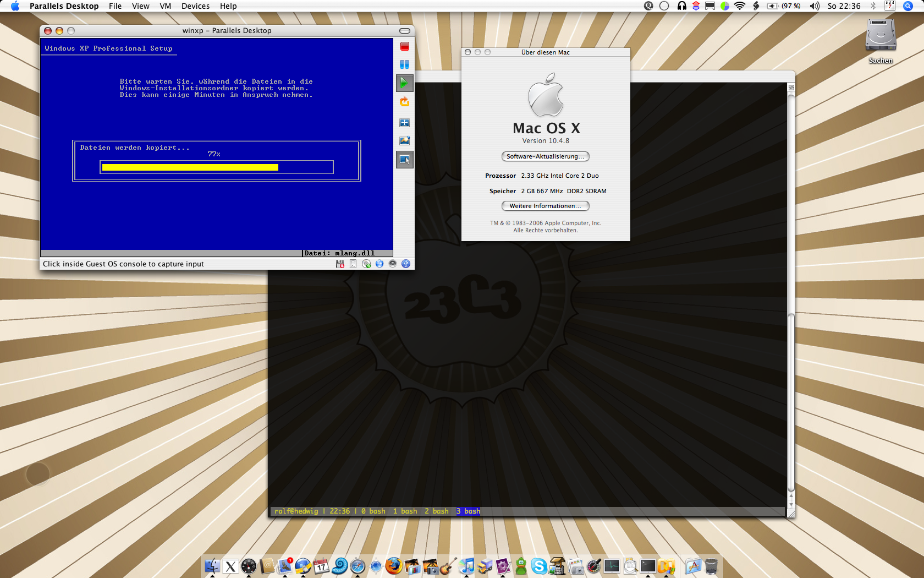Open the VM menu

(166, 6)
